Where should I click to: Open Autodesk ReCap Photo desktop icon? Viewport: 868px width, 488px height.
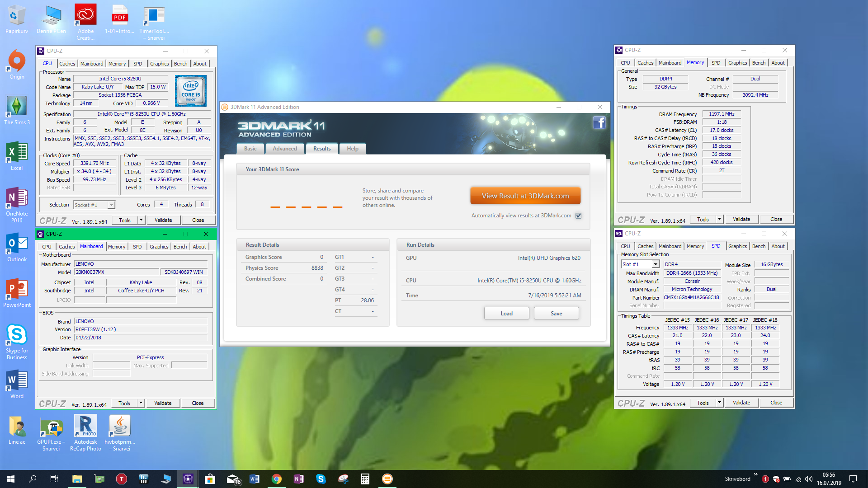pyautogui.click(x=85, y=433)
